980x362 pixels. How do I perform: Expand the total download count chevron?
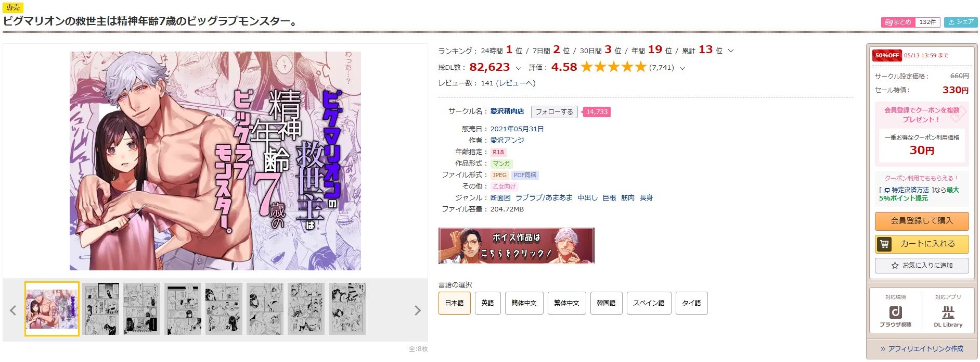[518, 68]
